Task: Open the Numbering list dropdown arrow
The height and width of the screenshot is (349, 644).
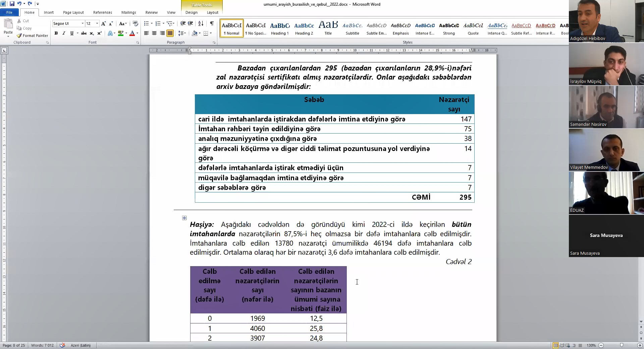Action: point(163,23)
